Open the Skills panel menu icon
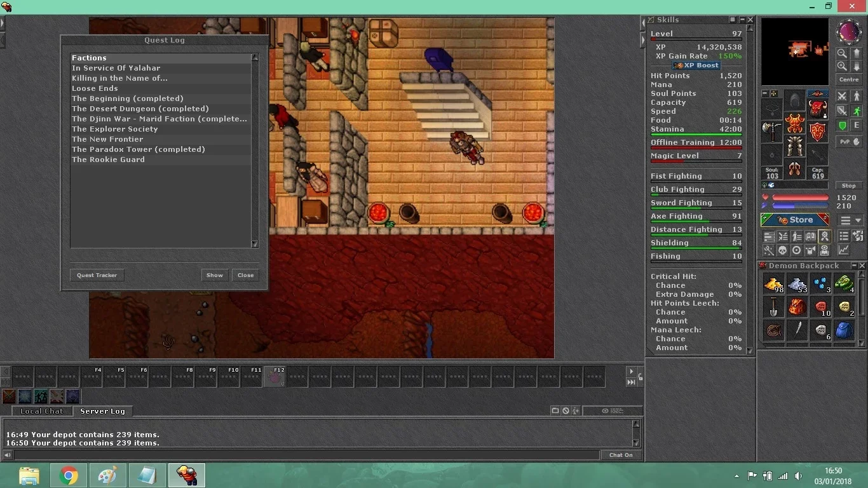Image resolution: width=868 pixels, height=488 pixels. [733, 20]
